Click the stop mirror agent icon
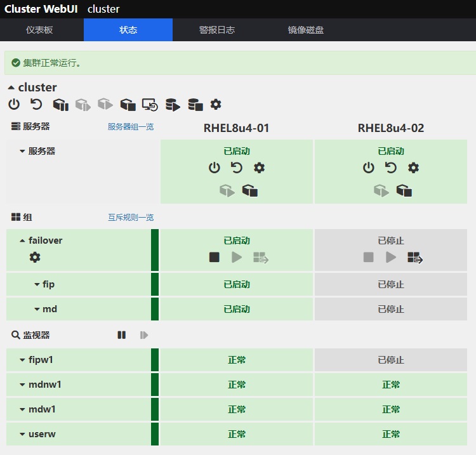476x455 pixels. 195,105
